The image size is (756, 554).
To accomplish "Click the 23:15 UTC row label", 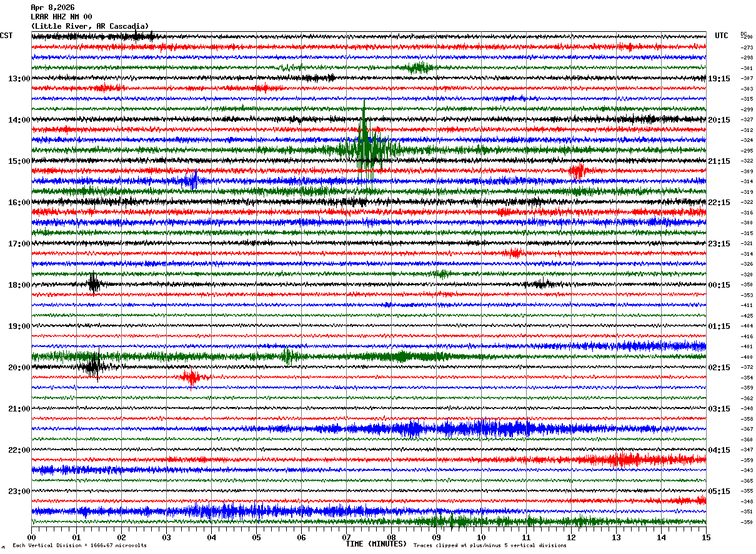I will tap(719, 244).
